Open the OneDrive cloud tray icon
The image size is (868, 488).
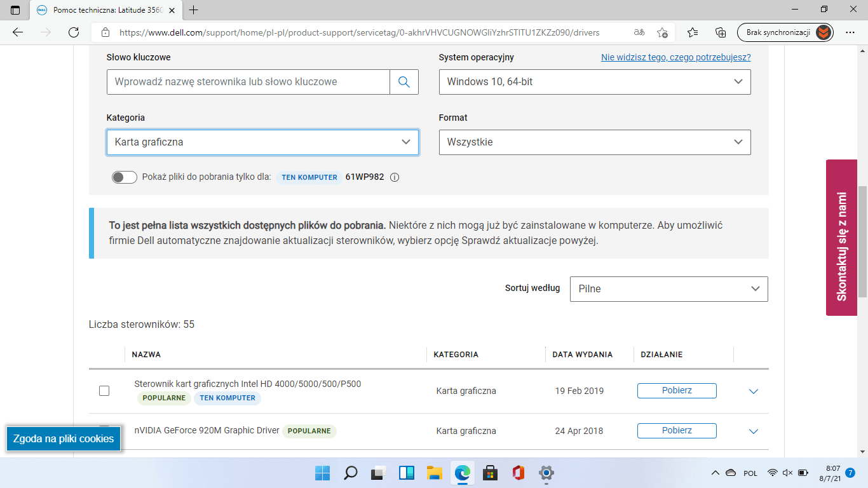(x=731, y=473)
